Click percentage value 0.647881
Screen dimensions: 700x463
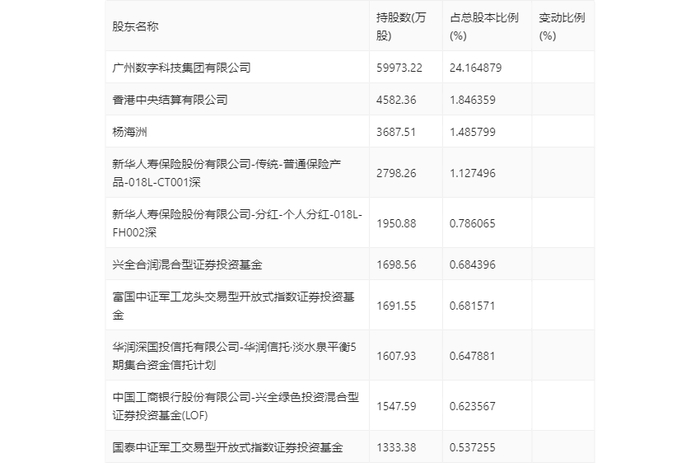[x=472, y=355]
